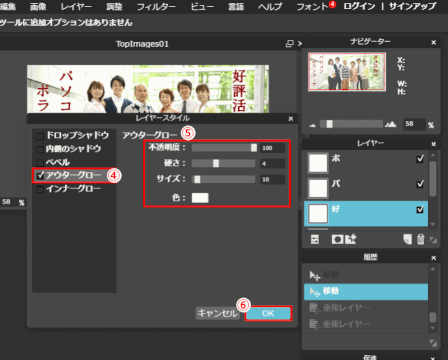This screenshot has height=360, width=448.
Task: Close the レイヤースタイル dialog with its x
Action: point(291,119)
